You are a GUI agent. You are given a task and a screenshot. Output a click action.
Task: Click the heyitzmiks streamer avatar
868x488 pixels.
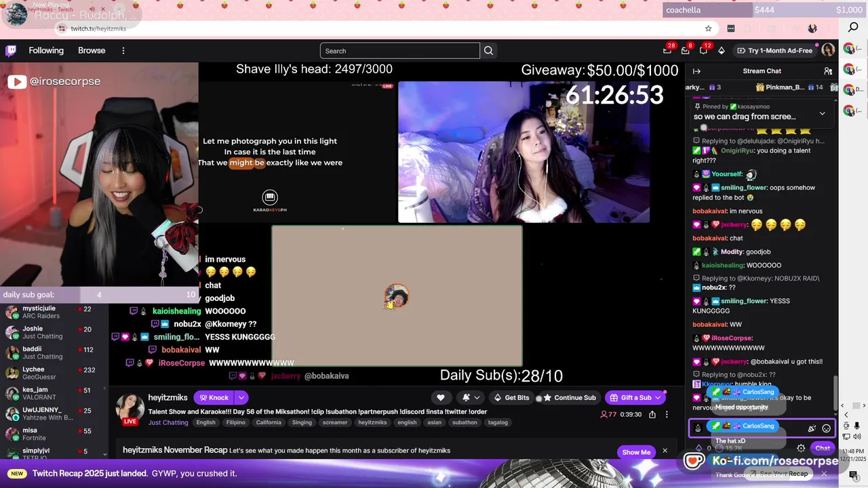coord(130,409)
